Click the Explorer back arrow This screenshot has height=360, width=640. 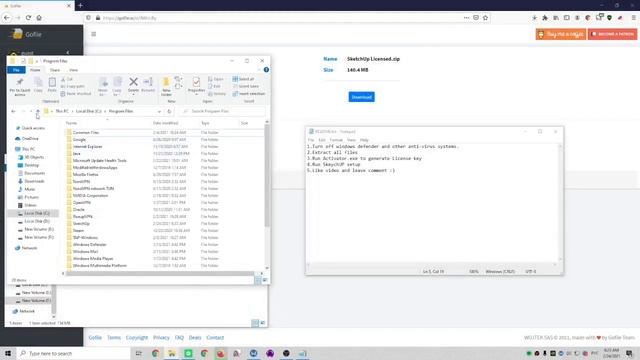point(13,111)
